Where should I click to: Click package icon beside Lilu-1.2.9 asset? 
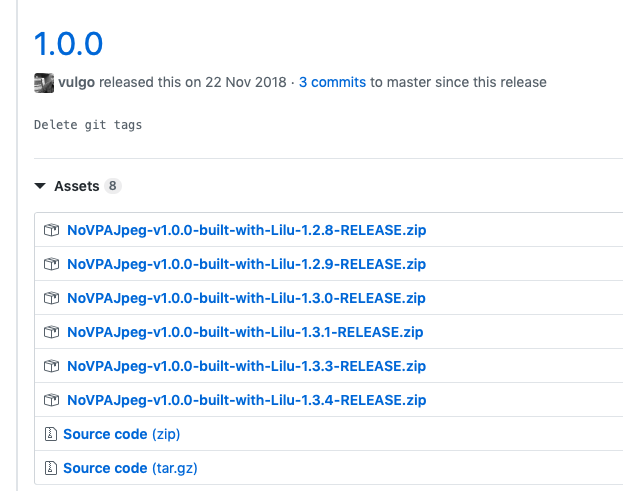click(51, 264)
